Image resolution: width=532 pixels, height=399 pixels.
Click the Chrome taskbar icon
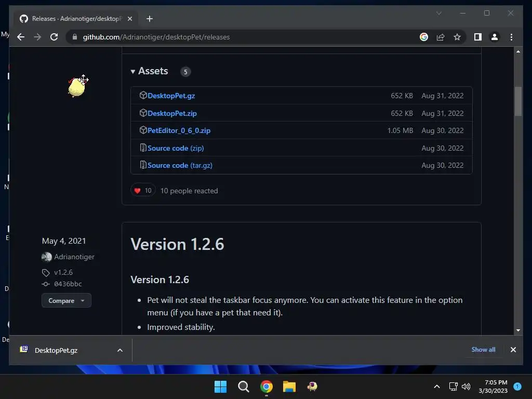tap(267, 387)
